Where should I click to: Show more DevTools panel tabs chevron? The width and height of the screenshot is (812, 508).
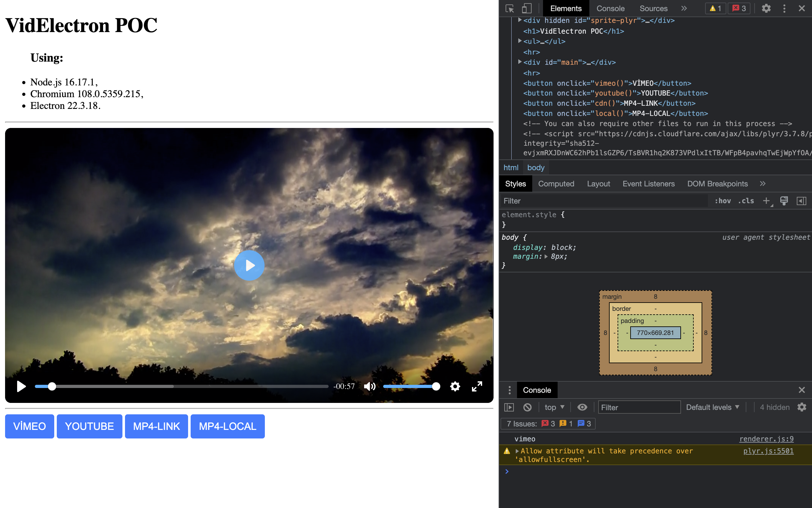coord(684,8)
